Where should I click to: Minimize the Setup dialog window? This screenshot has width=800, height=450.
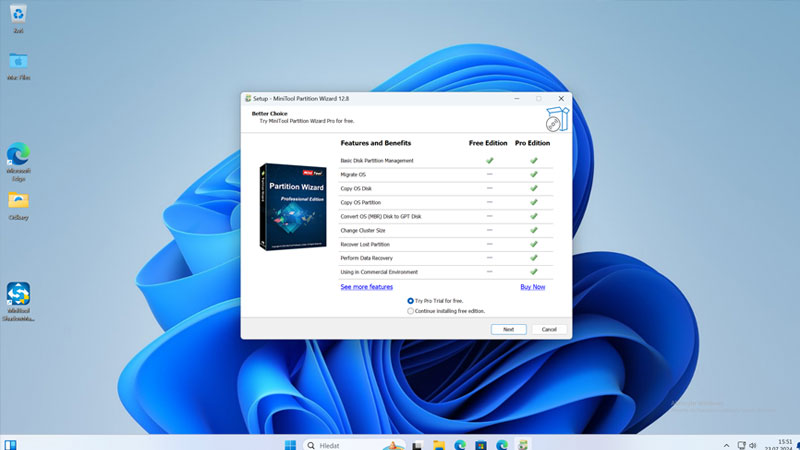coord(517,98)
